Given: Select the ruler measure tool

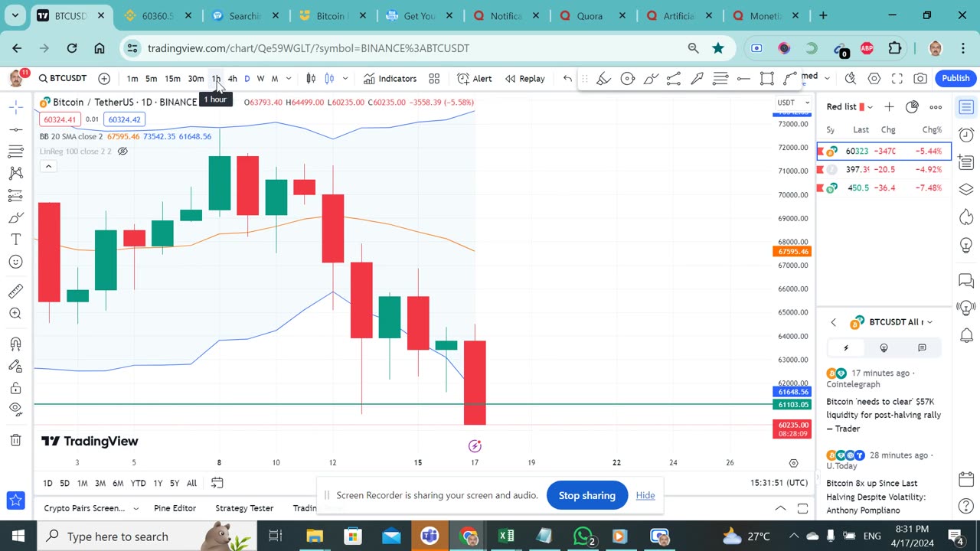Looking at the screenshot, I should [x=15, y=291].
